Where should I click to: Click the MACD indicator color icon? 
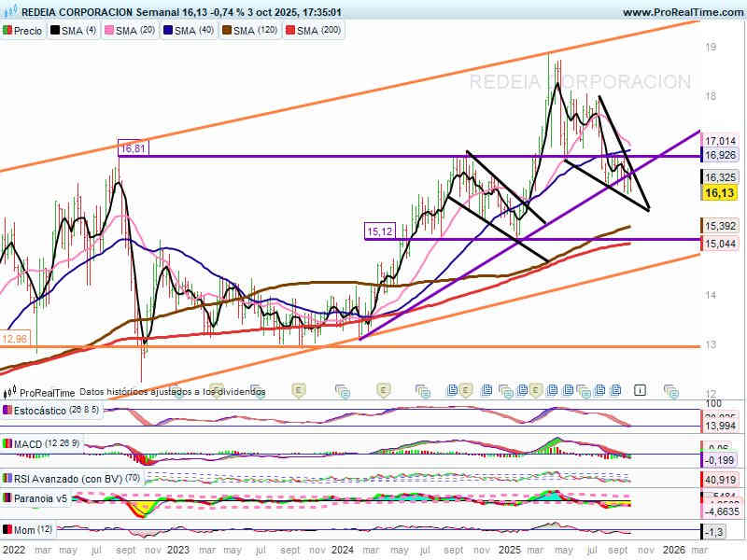click(x=8, y=442)
